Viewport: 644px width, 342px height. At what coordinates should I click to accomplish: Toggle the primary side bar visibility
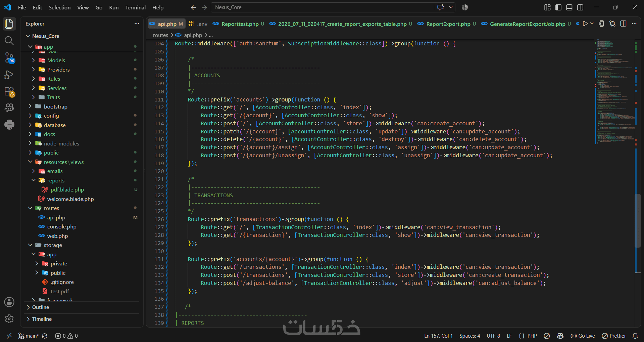pyautogui.click(x=558, y=7)
